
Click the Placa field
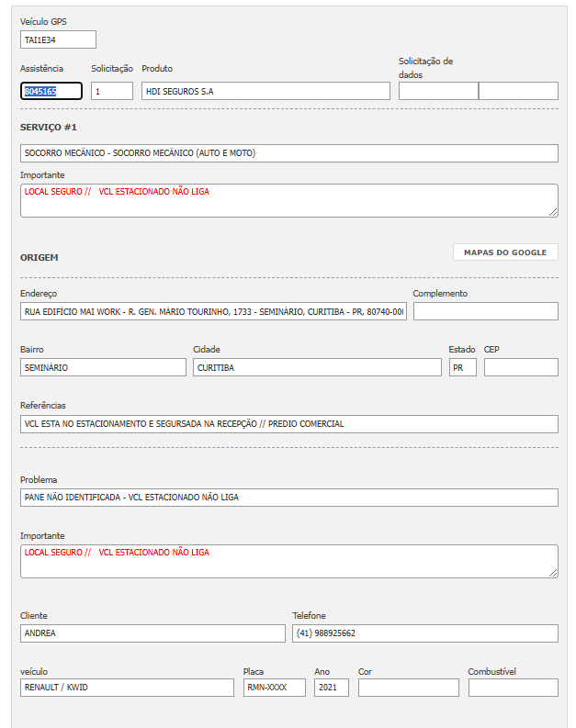point(274,688)
